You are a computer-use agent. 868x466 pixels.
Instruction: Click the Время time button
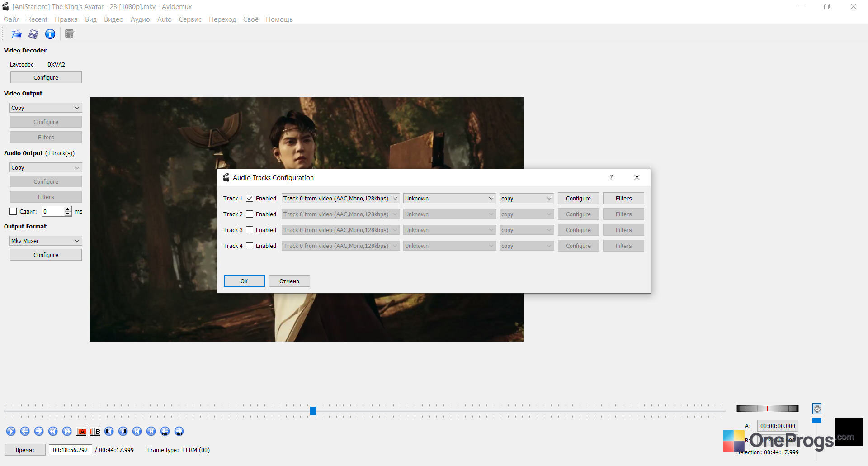(x=25, y=450)
